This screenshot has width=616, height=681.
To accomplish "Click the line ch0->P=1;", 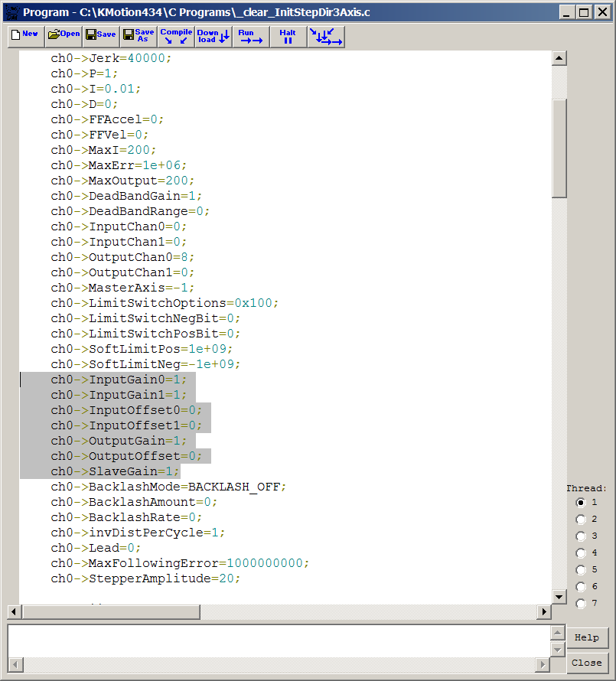I will tap(84, 73).
